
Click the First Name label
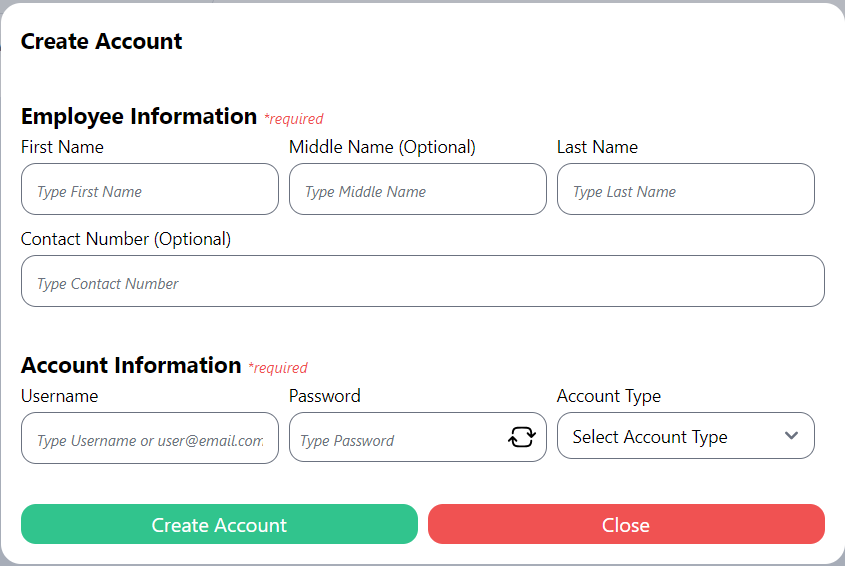click(x=62, y=147)
